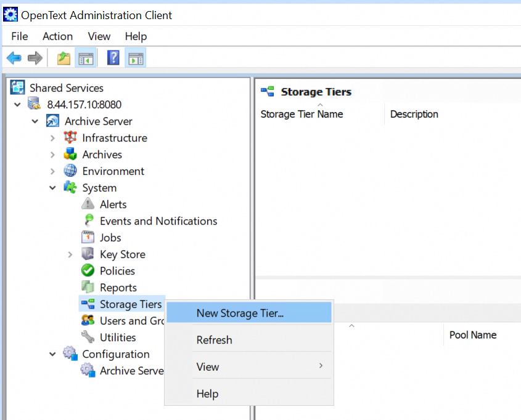521x420 pixels.
Task: Collapse the System tree node
Action: pos(52,188)
